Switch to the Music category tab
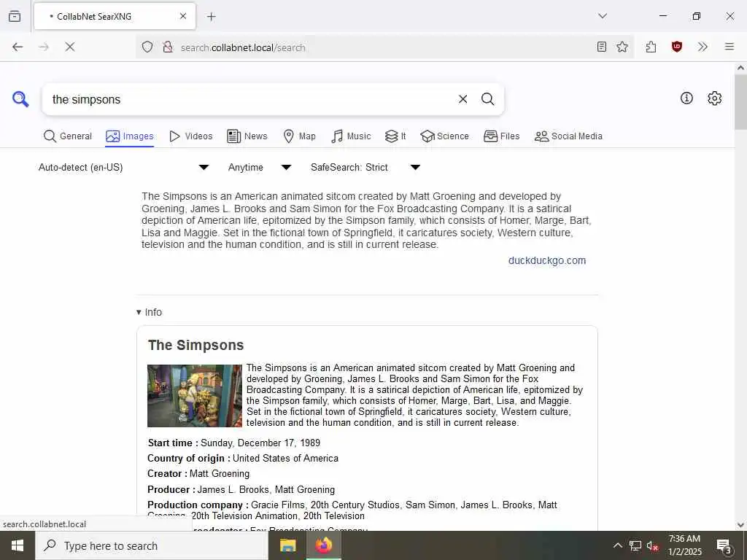This screenshot has height=560, width=747. coord(351,136)
